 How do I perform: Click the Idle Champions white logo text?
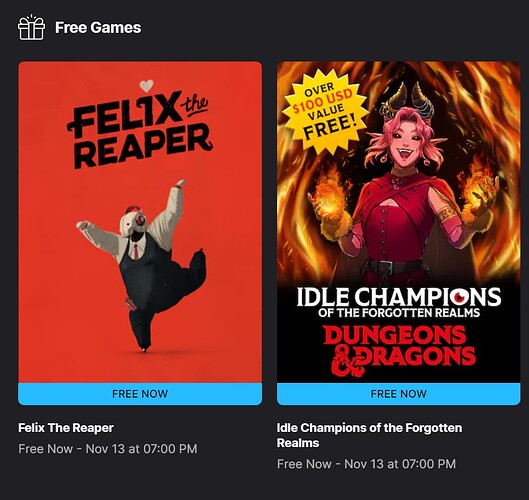(x=399, y=297)
